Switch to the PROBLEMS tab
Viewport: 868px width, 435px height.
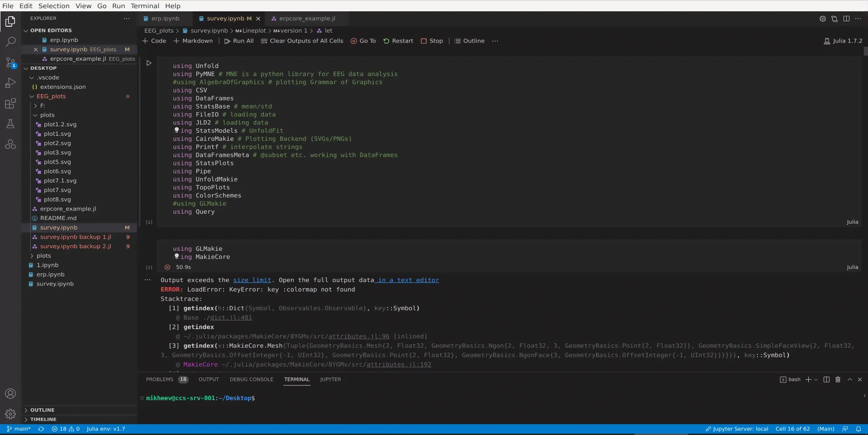point(159,379)
